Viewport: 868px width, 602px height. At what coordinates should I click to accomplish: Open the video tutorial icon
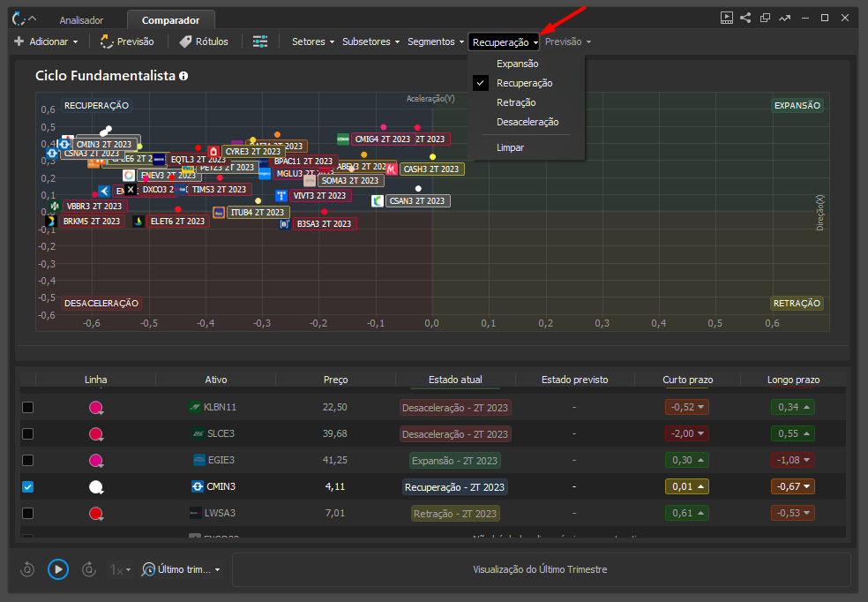tap(726, 18)
